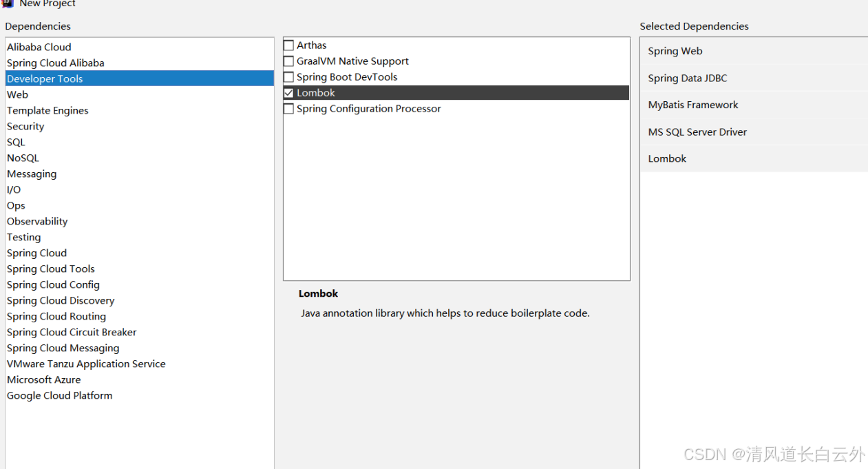
Task: Open Google Cloud Platform category
Action: click(139, 395)
